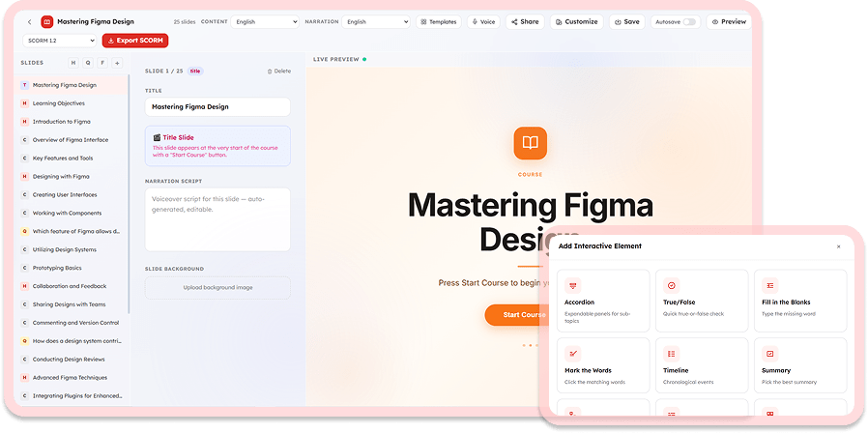Delete the current slide
Viewport: 868px width, 433px height.
(279, 72)
